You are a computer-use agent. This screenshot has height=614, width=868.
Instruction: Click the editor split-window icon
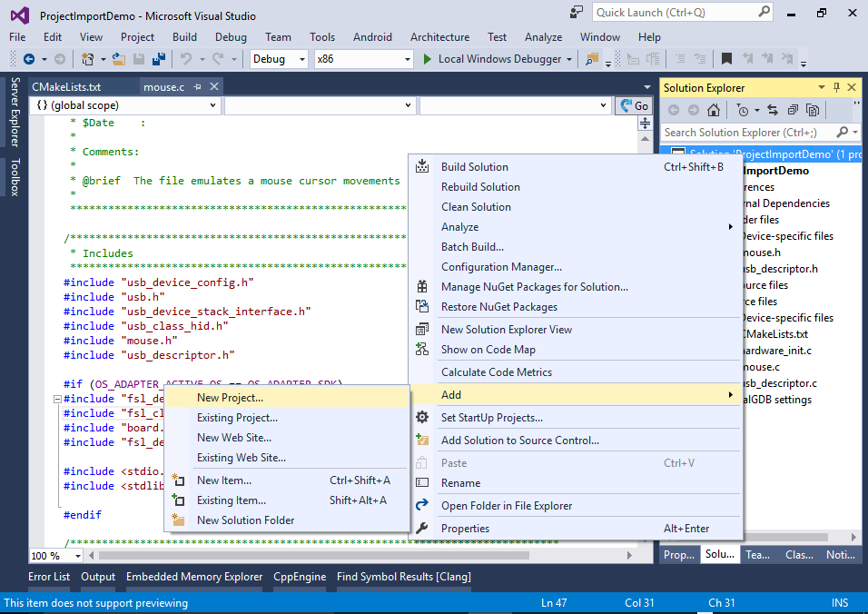(x=645, y=124)
